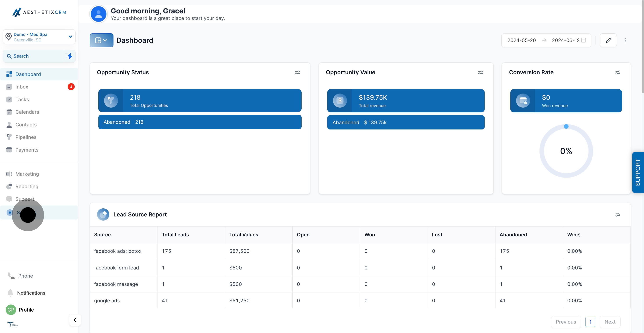Open the Lead Source Report filter settings icon
This screenshot has width=644, height=333.
pos(618,214)
